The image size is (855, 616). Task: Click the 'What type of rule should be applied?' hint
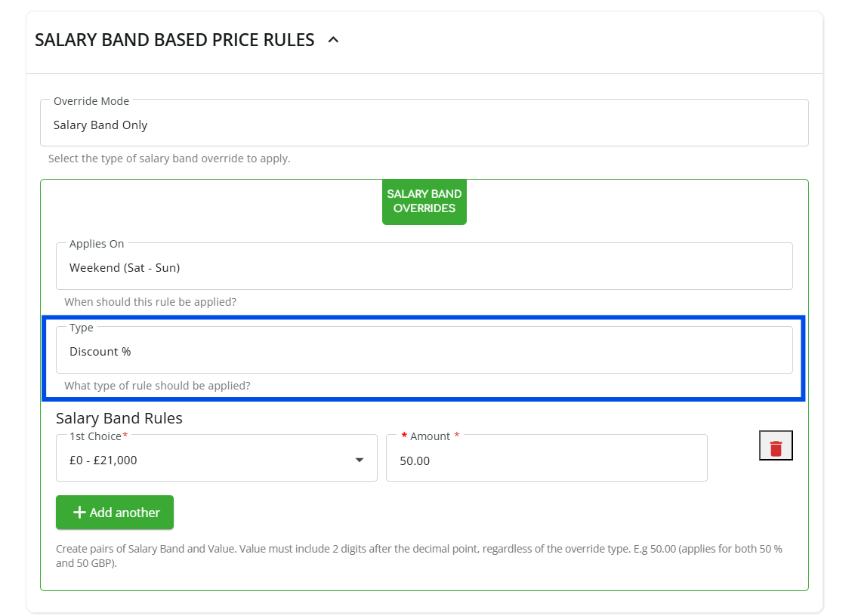tap(157, 386)
